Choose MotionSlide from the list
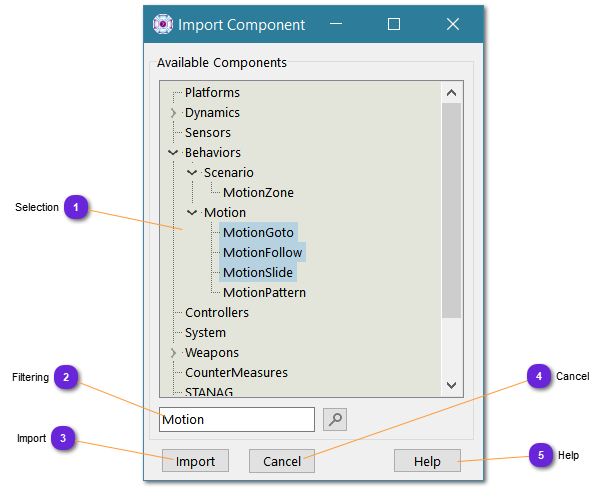Viewport: 605px width, 490px height. click(258, 273)
